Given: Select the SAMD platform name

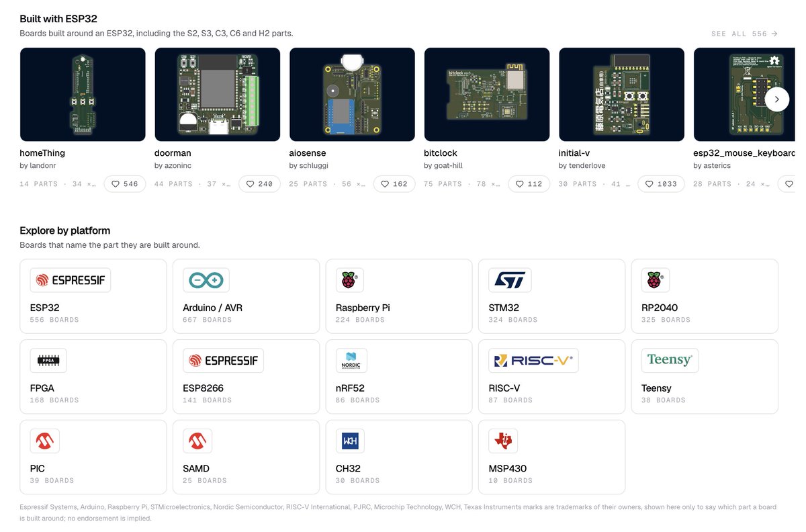Looking at the screenshot, I should point(196,469).
